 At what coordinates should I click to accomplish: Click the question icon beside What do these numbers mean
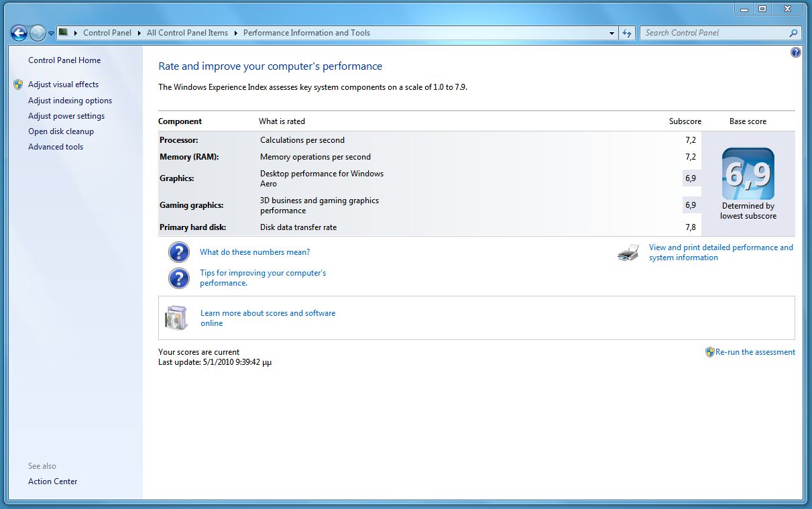(x=178, y=252)
